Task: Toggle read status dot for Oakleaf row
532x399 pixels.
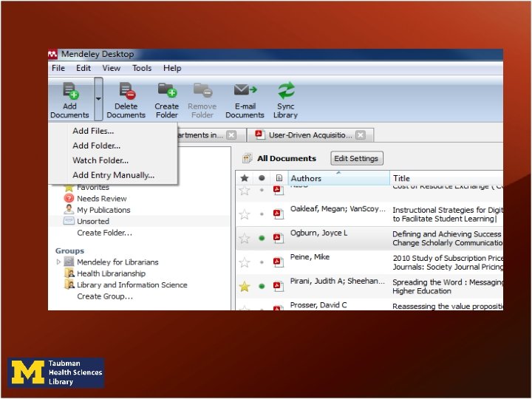Action: click(x=262, y=214)
